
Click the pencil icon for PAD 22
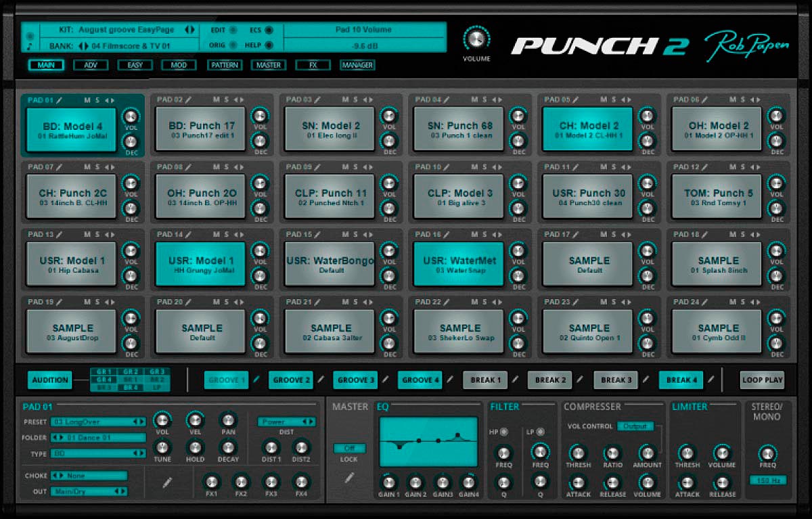point(447,302)
